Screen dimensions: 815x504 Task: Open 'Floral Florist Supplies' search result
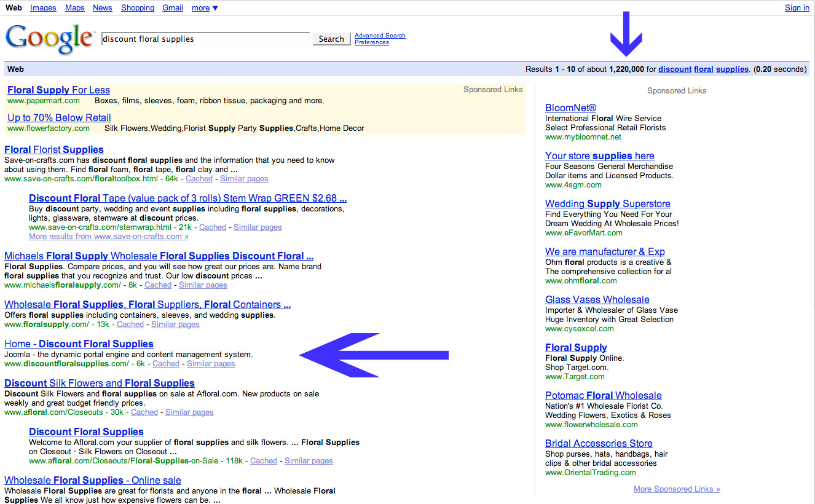click(x=54, y=150)
